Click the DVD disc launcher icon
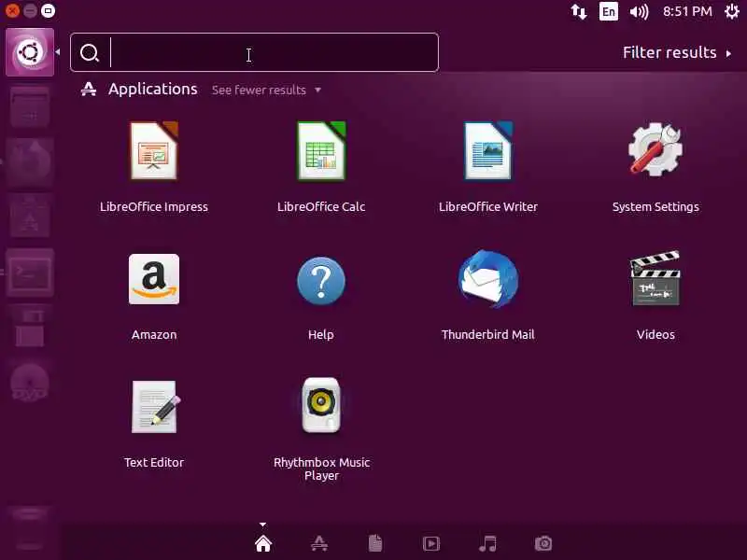The image size is (747, 560). pos(30,383)
